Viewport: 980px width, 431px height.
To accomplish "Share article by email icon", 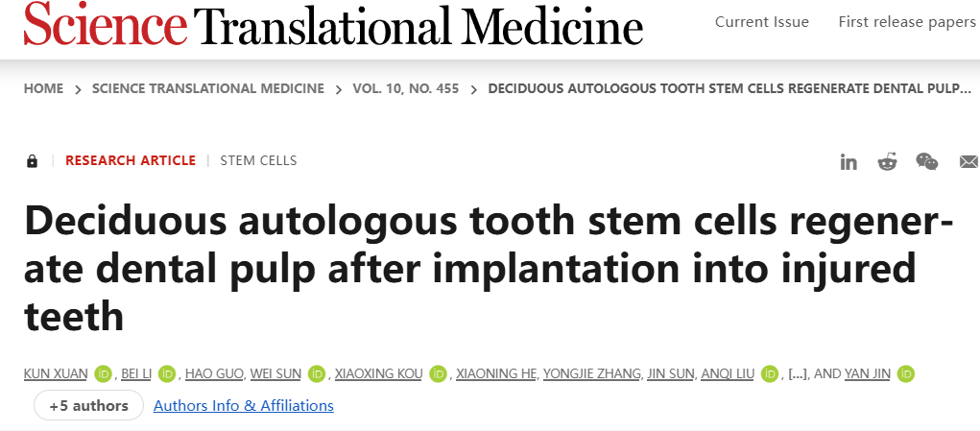I will tap(968, 161).
